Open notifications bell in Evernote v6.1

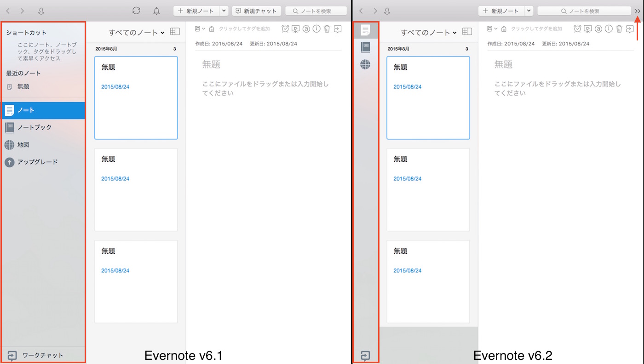click(156, 11)
